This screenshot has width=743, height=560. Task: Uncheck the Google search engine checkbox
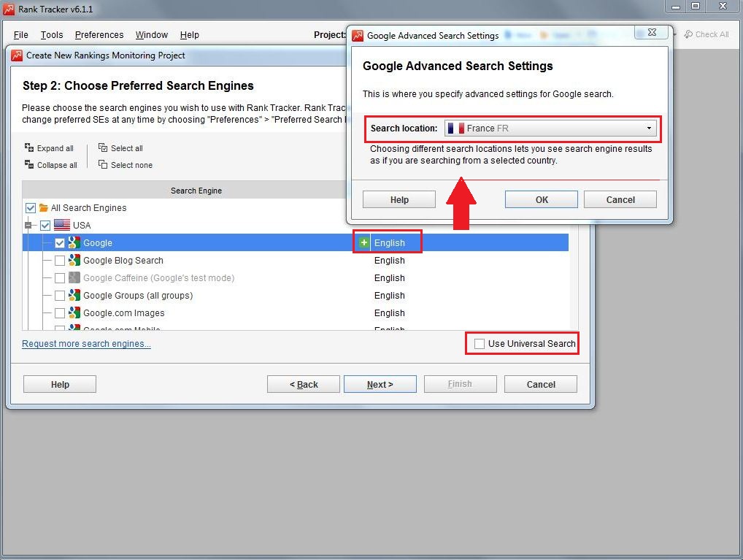59,243
